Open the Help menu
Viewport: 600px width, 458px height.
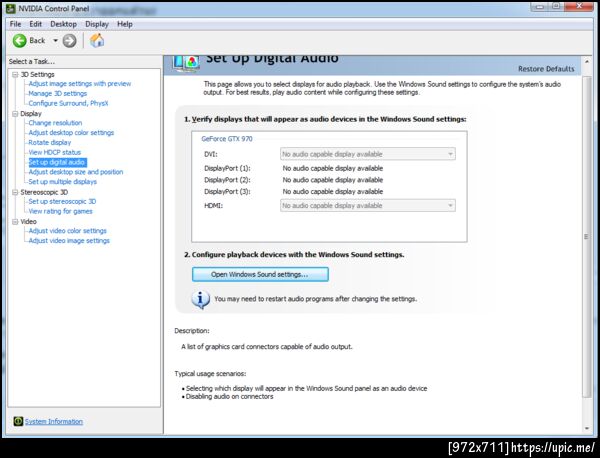point(125,24)
